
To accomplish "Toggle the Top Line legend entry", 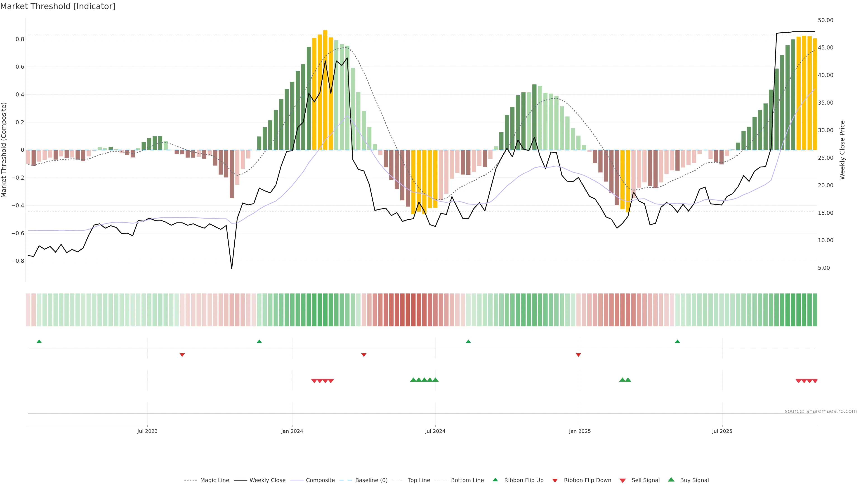I will pos(419,480).
